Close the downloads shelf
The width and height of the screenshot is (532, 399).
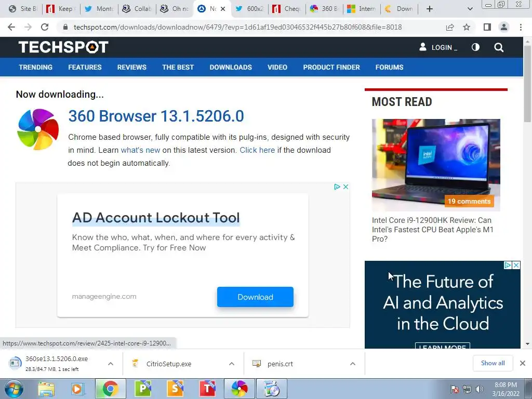pos(523,363)
